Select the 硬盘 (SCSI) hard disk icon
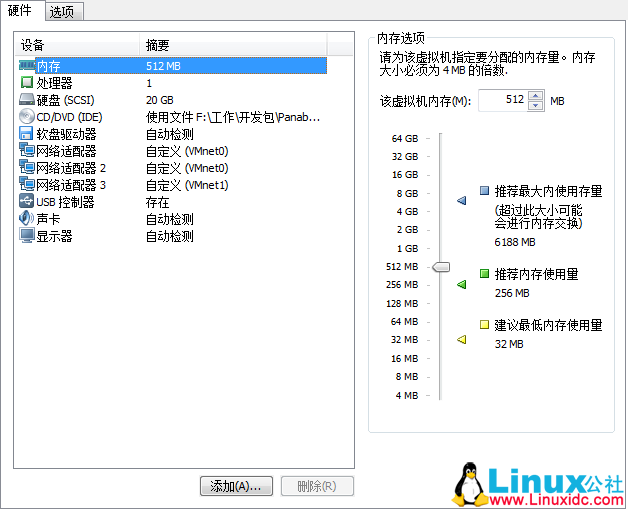 pos(27,100)
